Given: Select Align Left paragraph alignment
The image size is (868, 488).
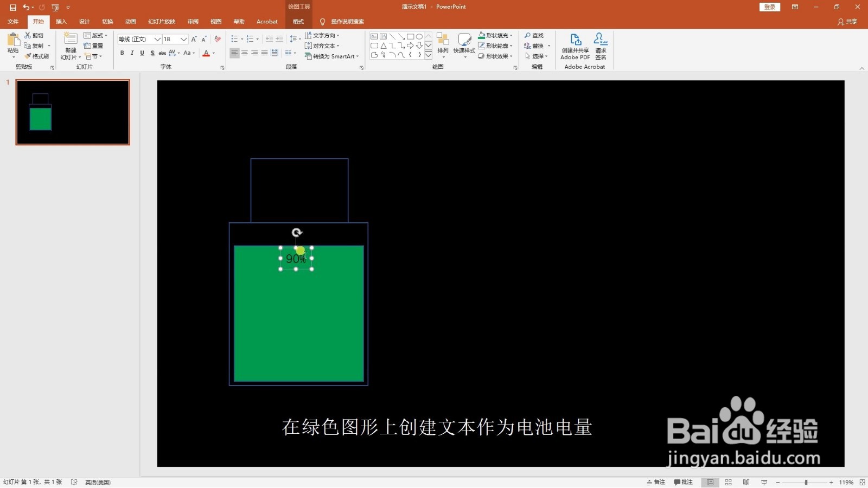Looking at the screenshot, I should pyautogui.click(x=234, y=53).
